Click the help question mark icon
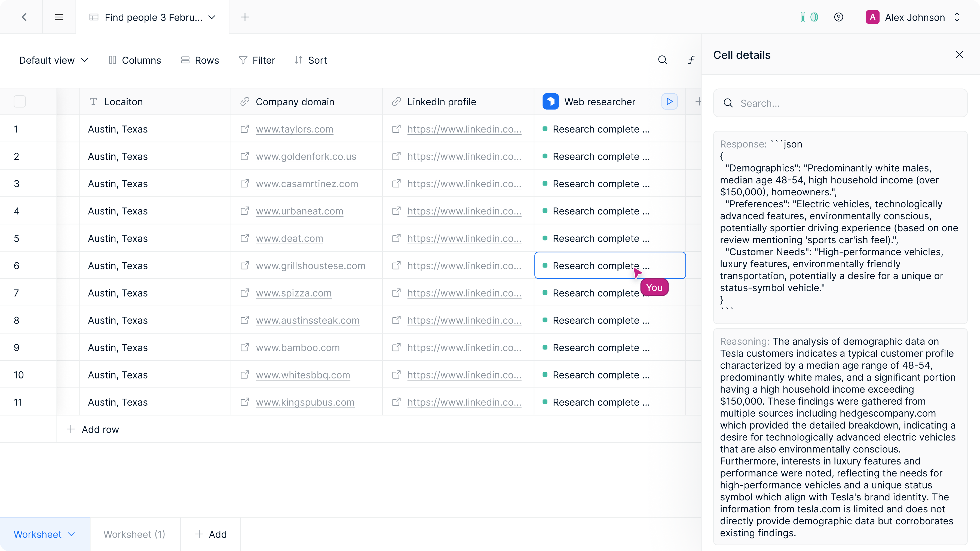Image resolution: width=980 pixels, height=551 pixels. (838, 17)
